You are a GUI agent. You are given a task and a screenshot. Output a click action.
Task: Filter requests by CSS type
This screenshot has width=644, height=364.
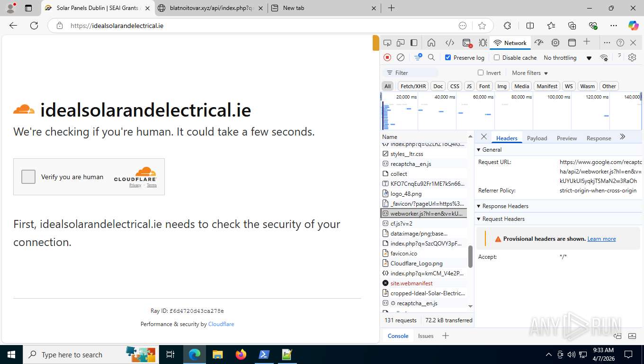455,86
